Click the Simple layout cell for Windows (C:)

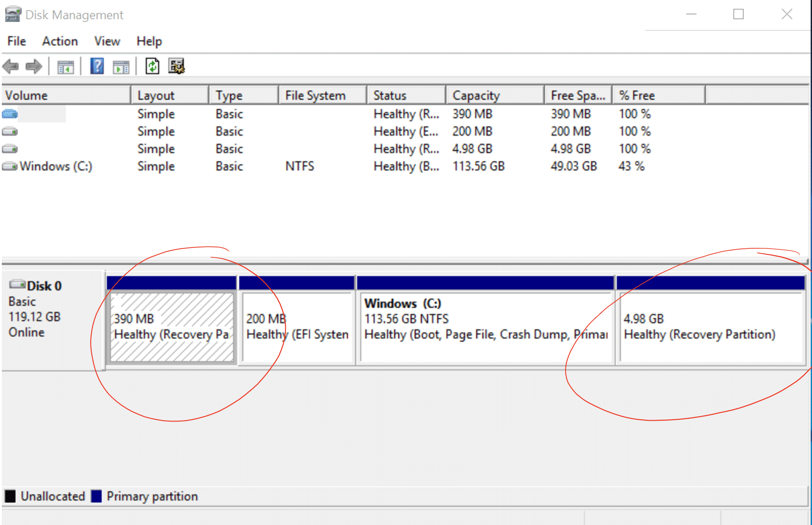point(156,166)
